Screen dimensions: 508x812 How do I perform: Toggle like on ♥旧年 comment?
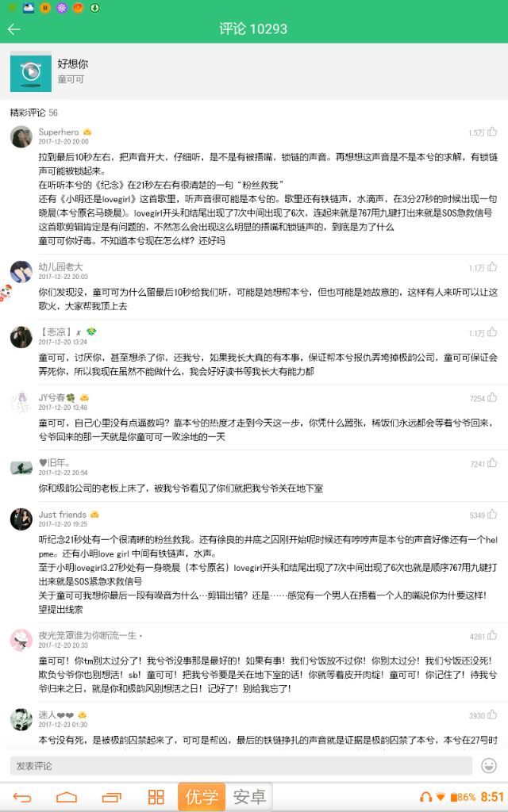pos(492,462)
